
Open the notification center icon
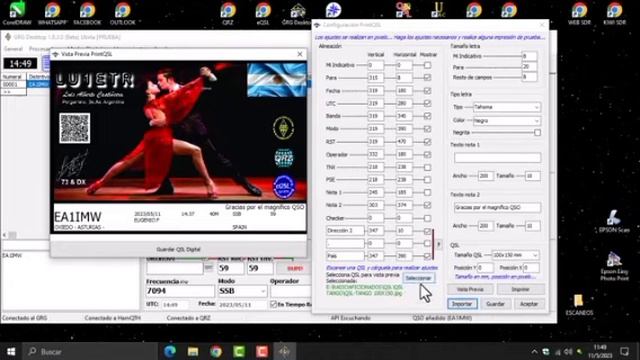pos(624,351)
